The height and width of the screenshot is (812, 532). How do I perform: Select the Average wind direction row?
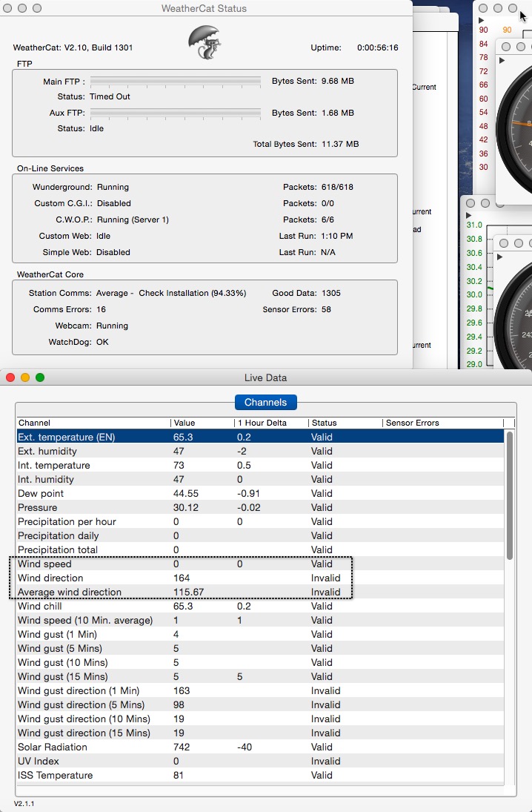click(x=260, y=592)
